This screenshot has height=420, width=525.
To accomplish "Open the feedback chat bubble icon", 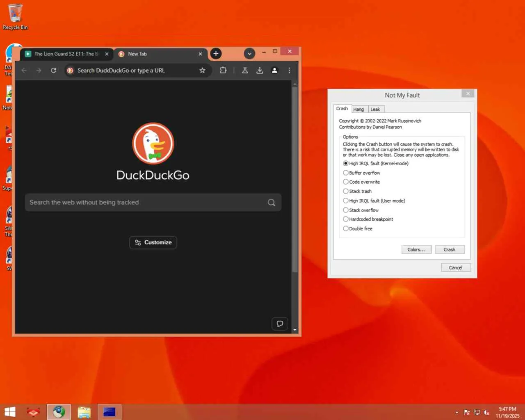I will tap(280, 324).
